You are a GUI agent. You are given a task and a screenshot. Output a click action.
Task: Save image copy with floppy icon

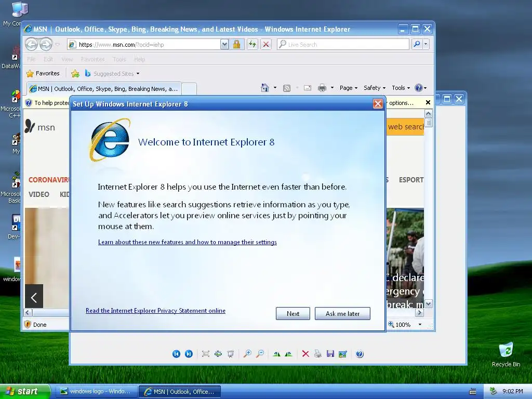click(x=330, y=354)
